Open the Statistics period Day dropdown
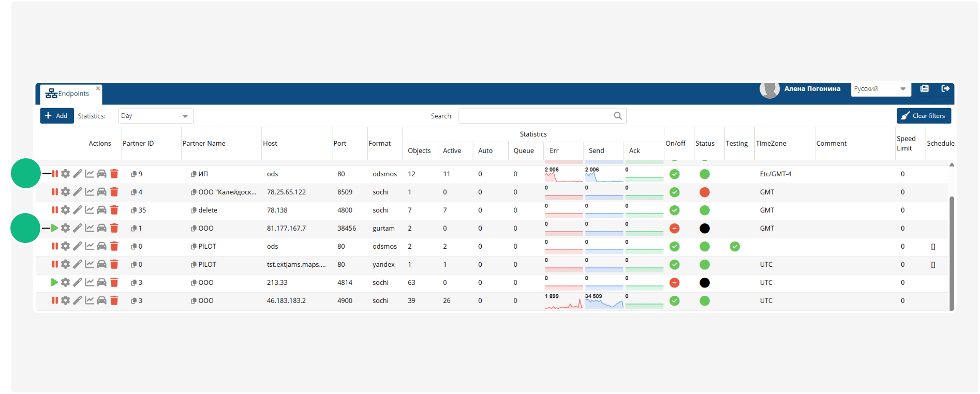980x394 pixels. coord(155,116)
